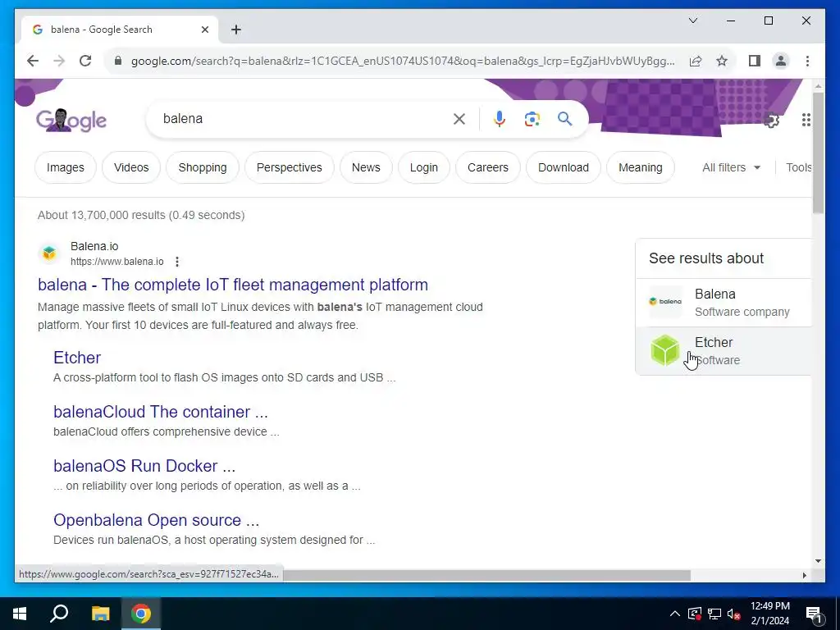This screenshot has width=840, height=630.
Task: Click the green Etcher cube thumbnail
Action: [664, 350]
